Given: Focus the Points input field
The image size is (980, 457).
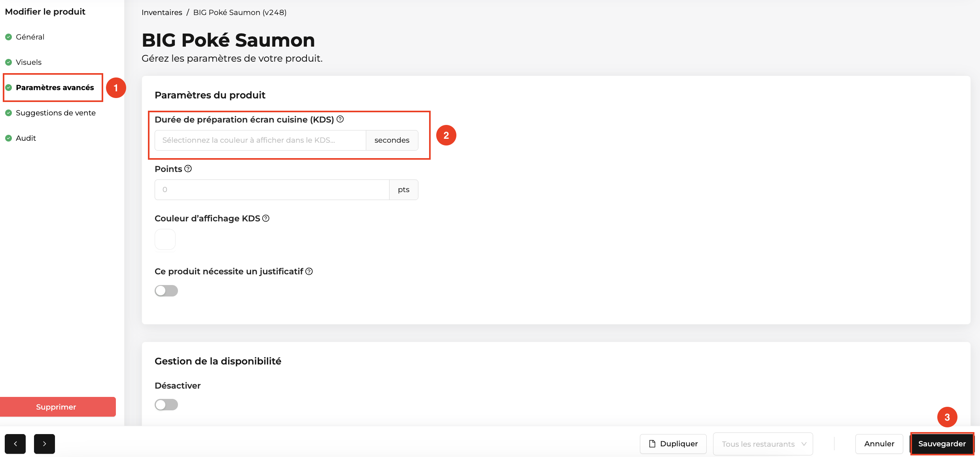Looking at the screenshot, I should [272, 190].
